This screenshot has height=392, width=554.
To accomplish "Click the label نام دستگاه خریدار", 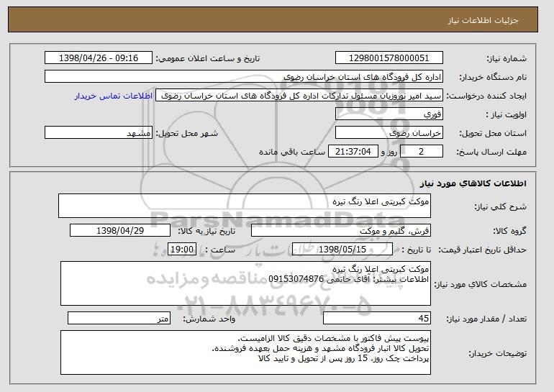I will pyautogui.click(x=493, y=78).
